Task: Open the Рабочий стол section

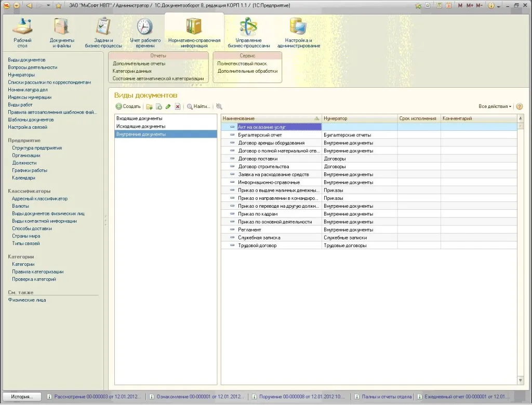Action: click(22, 32)
